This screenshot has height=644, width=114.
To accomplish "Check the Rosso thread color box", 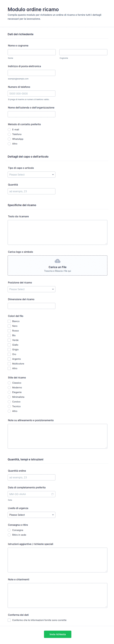I will click(9, 331).
